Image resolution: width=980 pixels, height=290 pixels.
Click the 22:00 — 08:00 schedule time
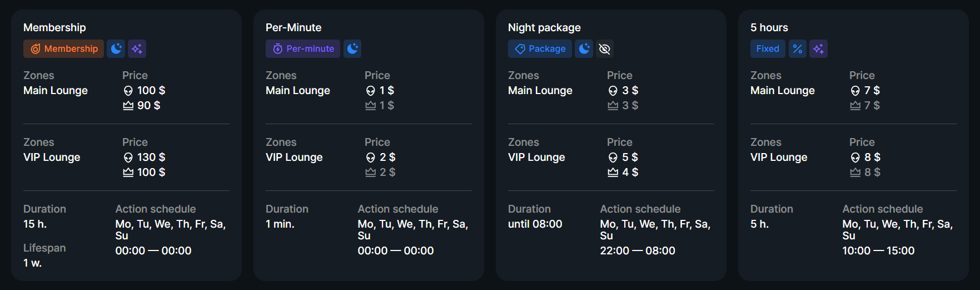(x=638, y=251)
